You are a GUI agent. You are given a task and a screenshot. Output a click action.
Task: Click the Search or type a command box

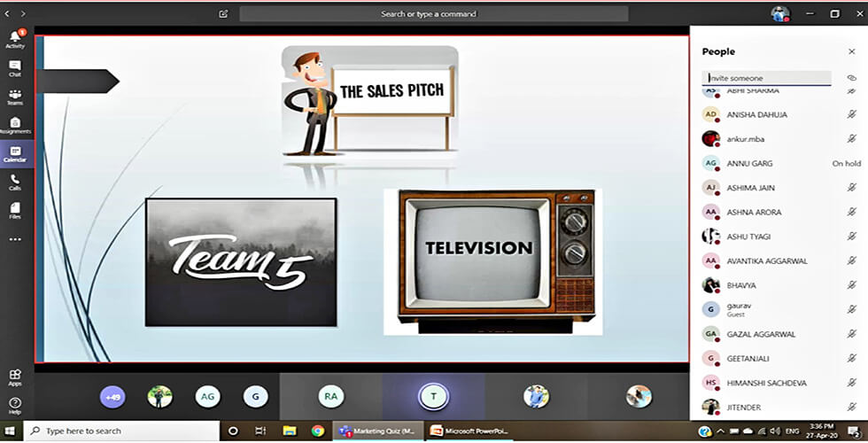(434, 14)
